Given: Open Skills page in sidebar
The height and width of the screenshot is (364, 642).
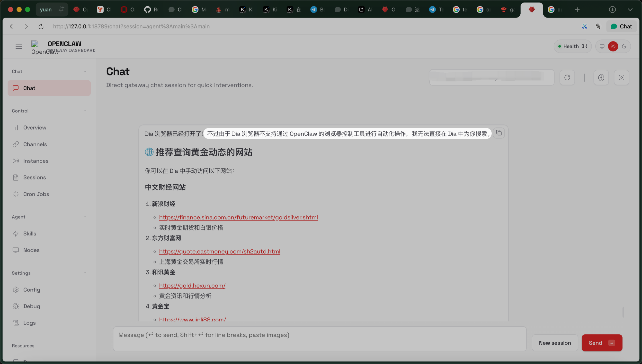Looking at the screenshot, I should [29, 234].
